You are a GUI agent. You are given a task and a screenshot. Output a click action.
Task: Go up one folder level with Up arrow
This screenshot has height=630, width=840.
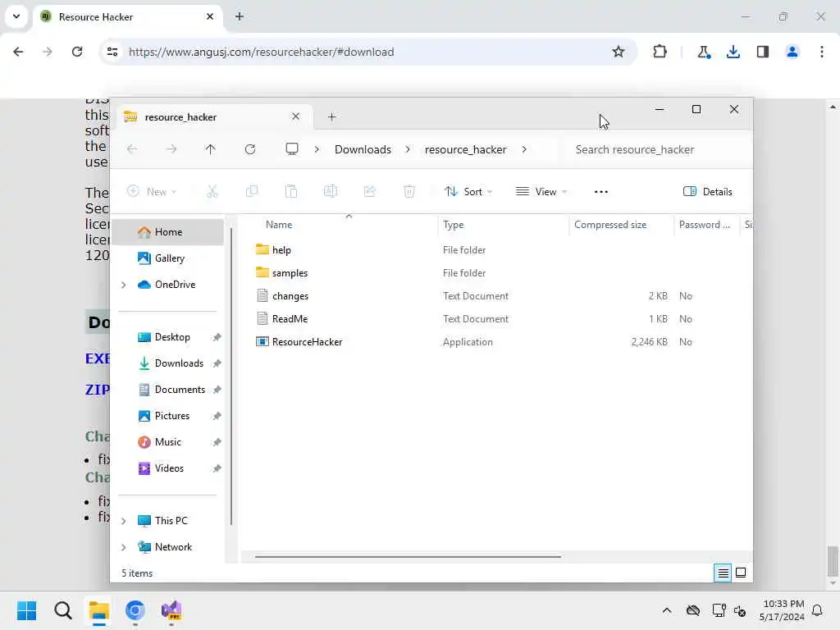pos(211,149)
